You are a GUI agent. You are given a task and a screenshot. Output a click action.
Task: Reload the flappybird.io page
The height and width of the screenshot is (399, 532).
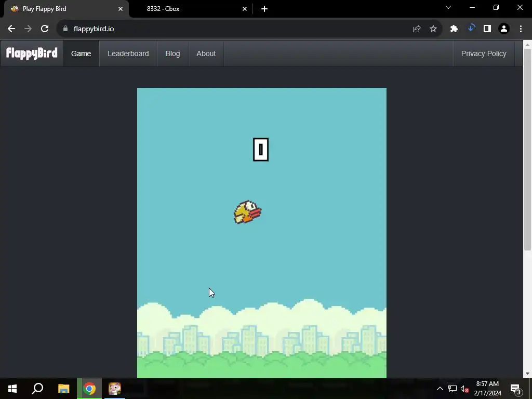click(45, 29)
